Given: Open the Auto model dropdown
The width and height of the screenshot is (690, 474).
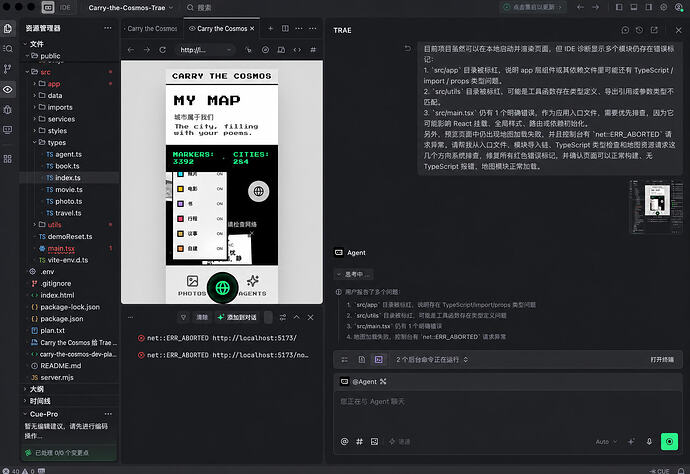Looking at the screenshot, I should point(606,441).
